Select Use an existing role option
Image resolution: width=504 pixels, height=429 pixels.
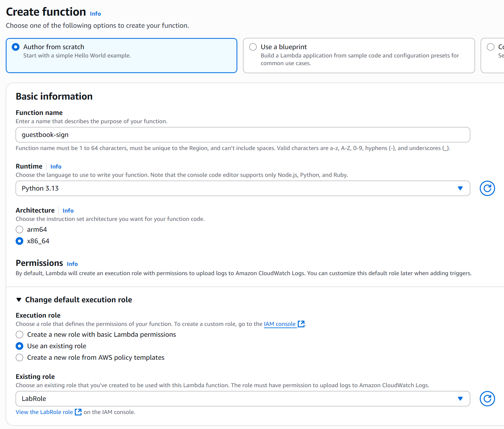19,346
